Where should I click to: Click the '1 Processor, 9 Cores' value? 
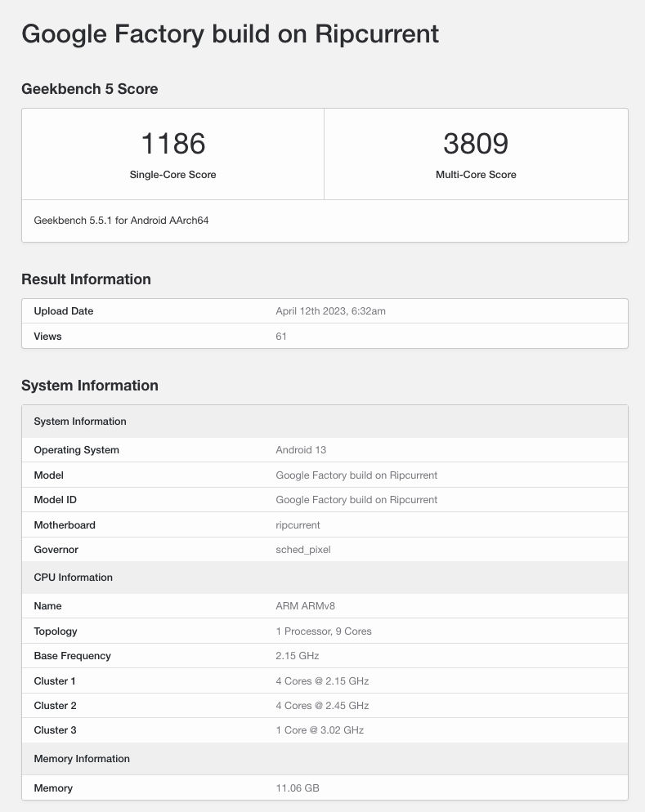point(324,631)
